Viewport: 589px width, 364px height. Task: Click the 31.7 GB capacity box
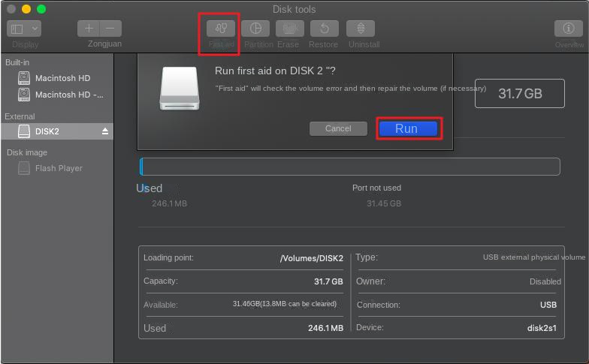click(x=520, y=94)
